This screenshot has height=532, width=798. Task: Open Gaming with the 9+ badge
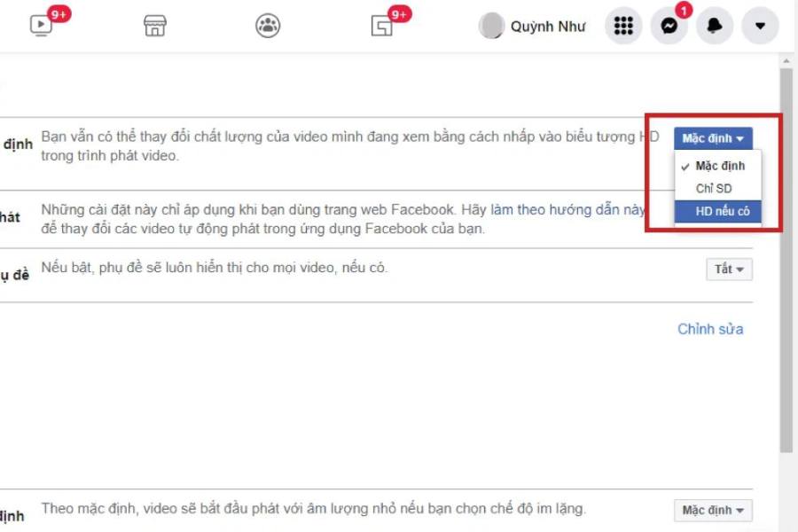pos(383,27)
